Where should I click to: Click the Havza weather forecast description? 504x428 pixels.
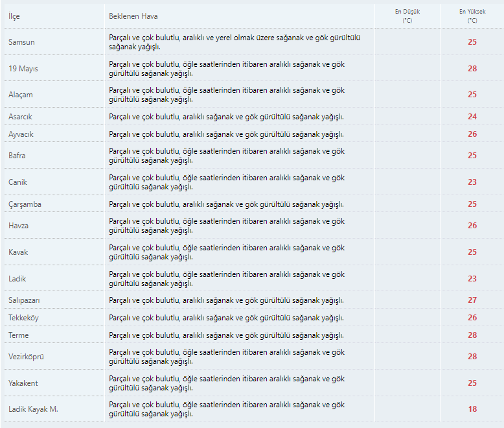pos(227,226)
